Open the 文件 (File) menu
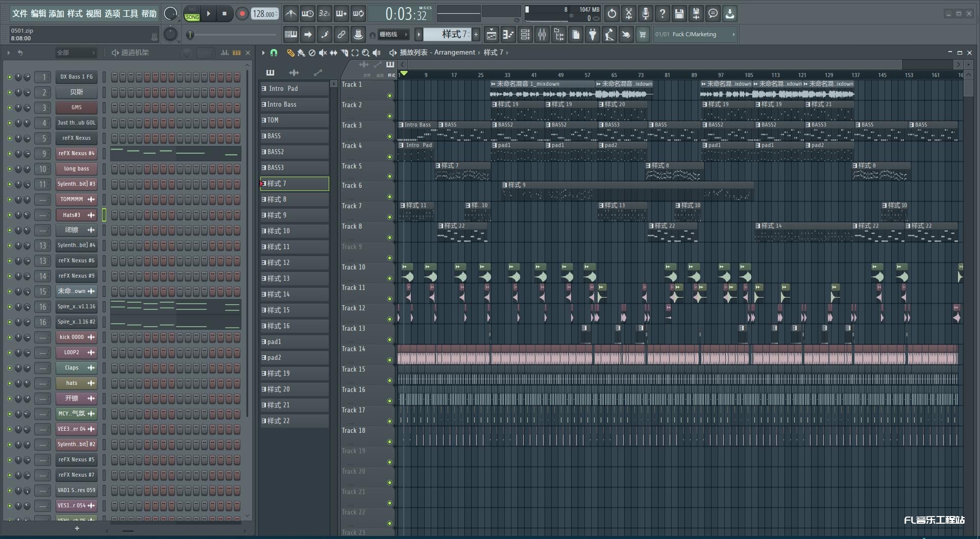Image resolution: width=980 pixels, height=539 pixels. [19, 14]
